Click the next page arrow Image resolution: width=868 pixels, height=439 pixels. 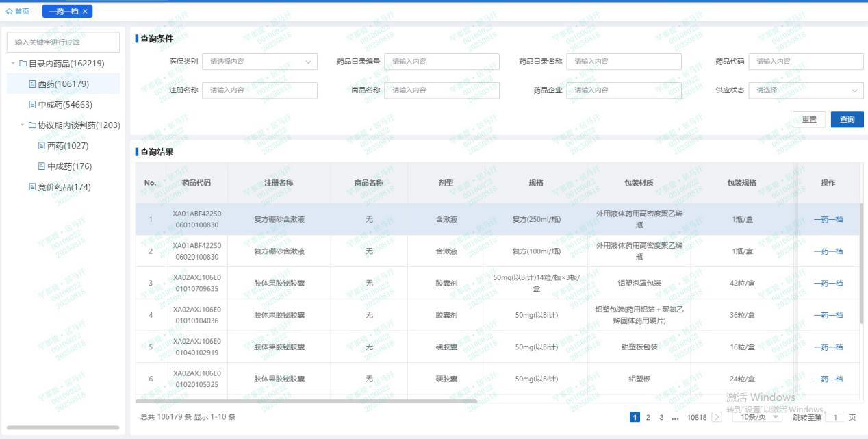pyautogui.click(x=717, y=417)
